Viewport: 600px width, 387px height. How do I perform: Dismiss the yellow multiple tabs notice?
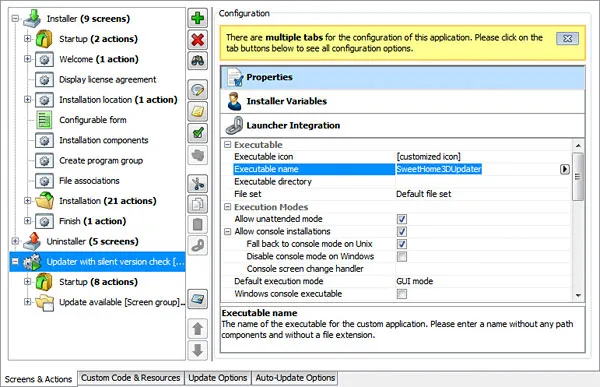point(567,38)
